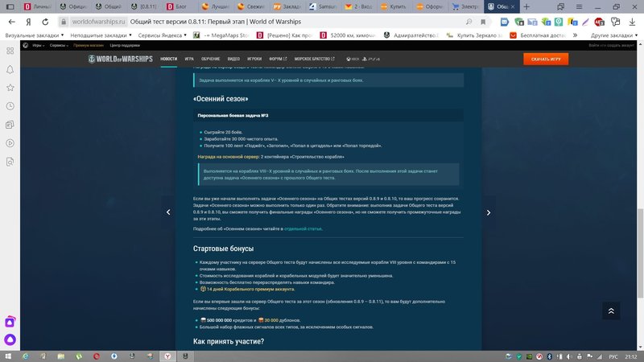This screenshot has height=362, width=644.
Task: Open the downloads arrow in the toolbar
Action: pyautogui.click(x=632, y=22)
